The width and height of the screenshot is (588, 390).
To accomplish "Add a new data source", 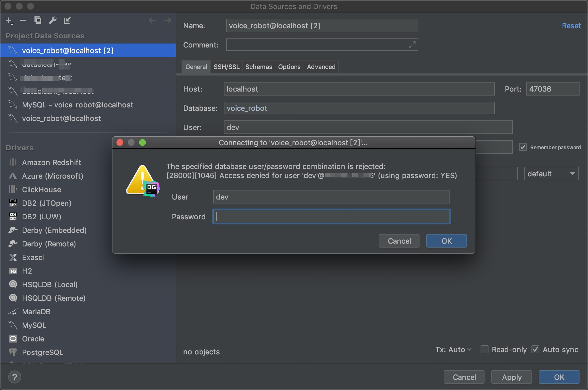I will tap(9, 20).
